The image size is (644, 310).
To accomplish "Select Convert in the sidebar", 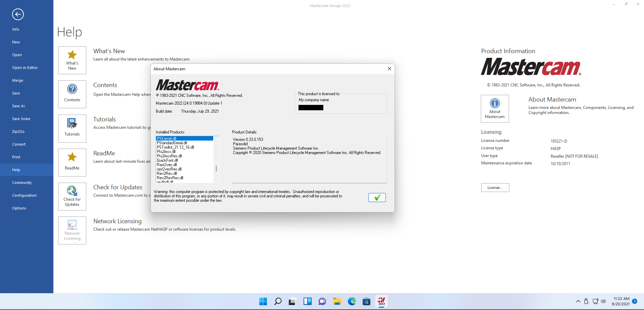I will (27, 144).
